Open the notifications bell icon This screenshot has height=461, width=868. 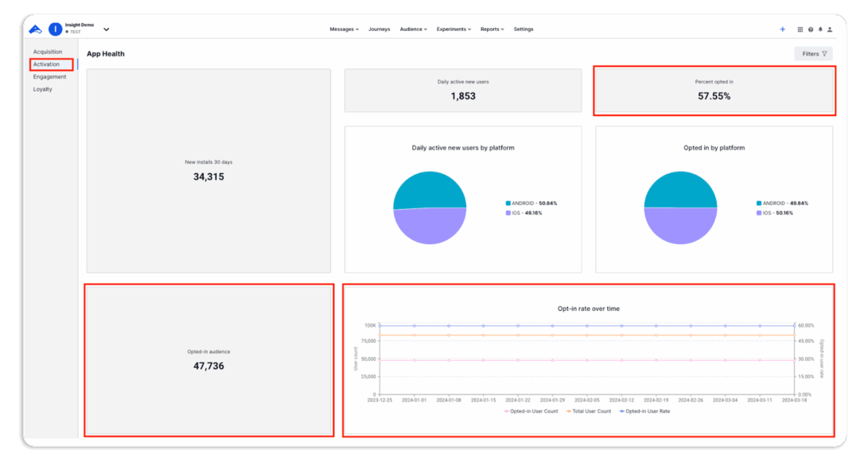pyautogui.click(x=820, y=29)
